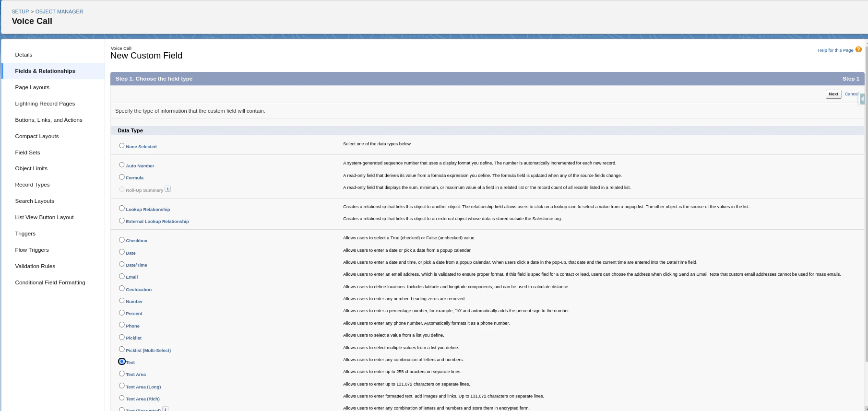Choose the Auto Number data type
Screen dimensions: 868x411
click(x=122, y=165)
